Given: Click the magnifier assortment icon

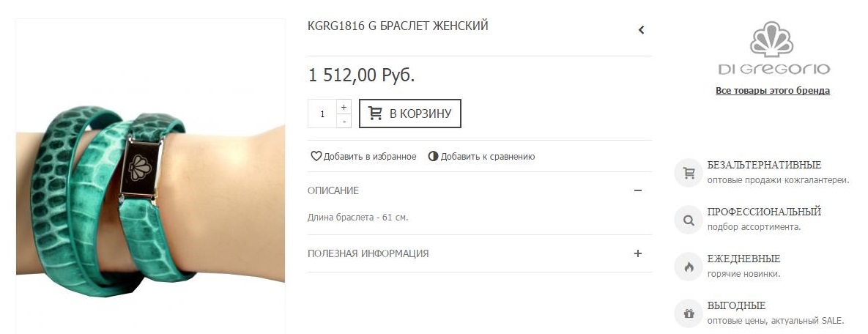Looking at the screenshot, I should point(689,220).
